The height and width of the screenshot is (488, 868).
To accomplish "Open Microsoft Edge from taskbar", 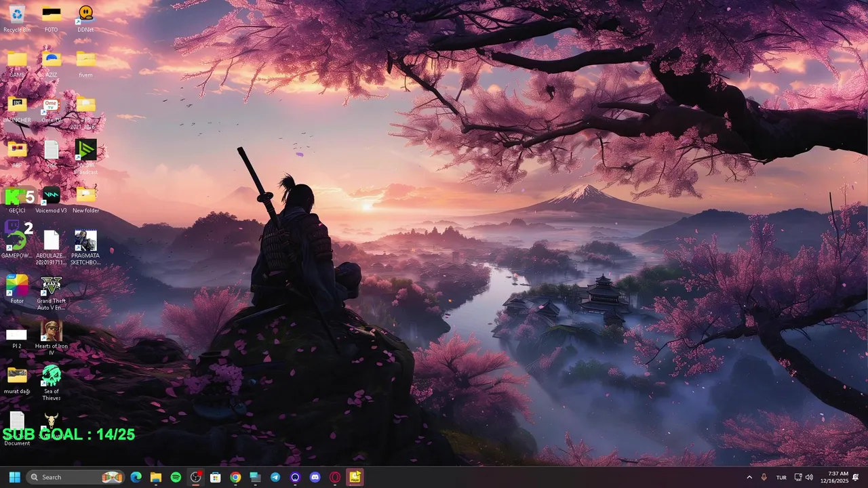I will (136, 477).
